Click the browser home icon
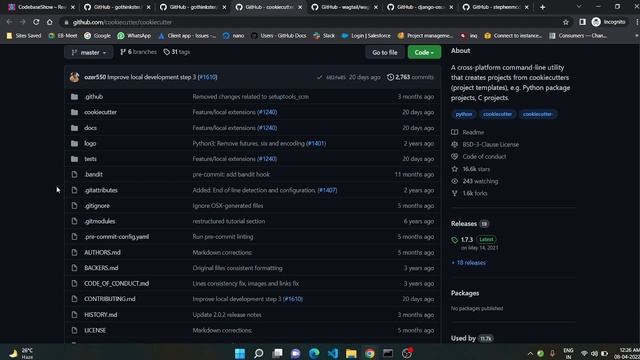 click(49, 22)
